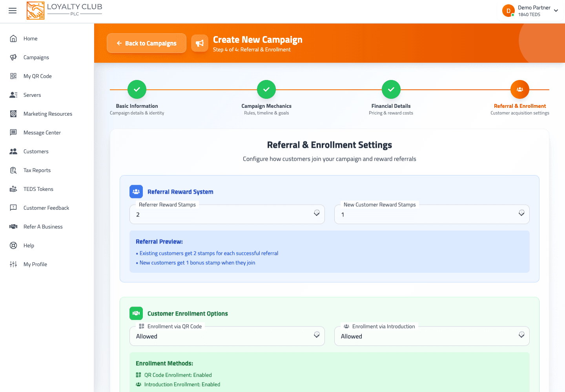Click the Tax Reports document icon
Viewport: 565px width, 392px height.
[x=13, y=170]
